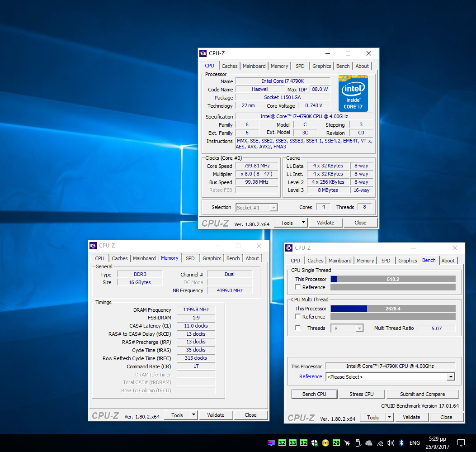Image resolution: width=476 pixels, height=452 pixels.
Task: Open the Wi-Fi network tray icon
Action: click(380, 443)
